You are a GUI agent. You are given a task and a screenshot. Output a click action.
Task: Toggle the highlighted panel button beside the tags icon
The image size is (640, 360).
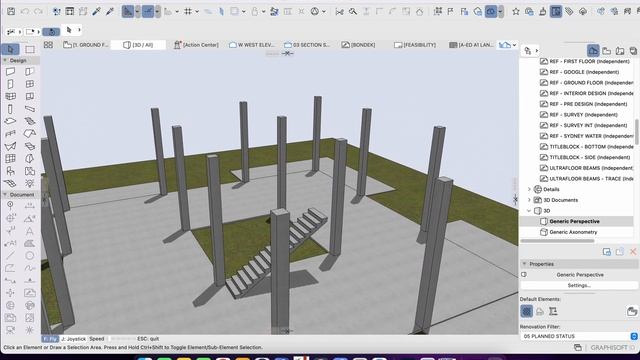[x=556, y=11]
